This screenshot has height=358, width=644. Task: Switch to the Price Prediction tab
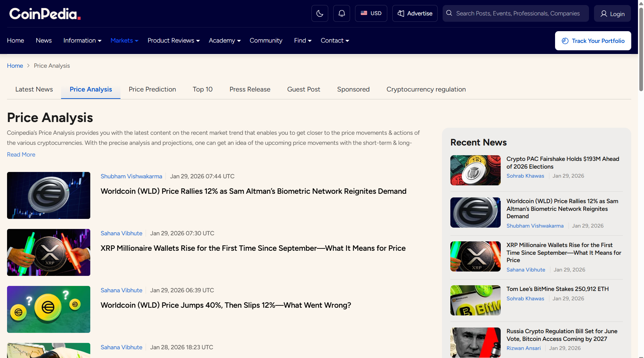pos(152,89)
